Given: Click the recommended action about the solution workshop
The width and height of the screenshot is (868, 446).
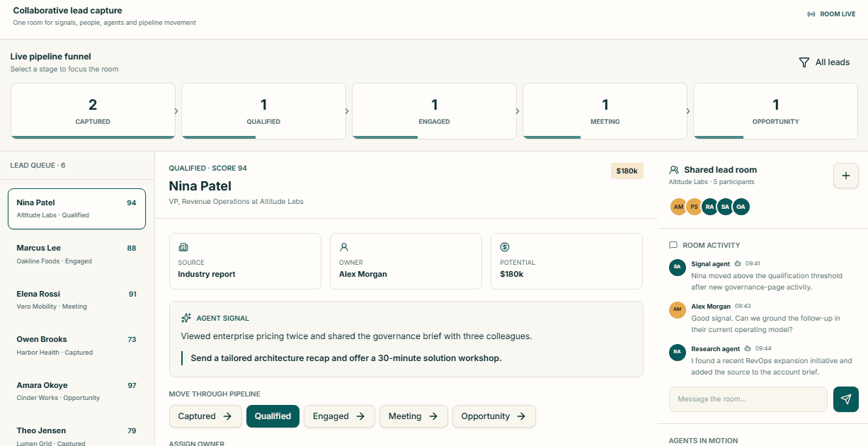Looking at the screenshot, I should pyautogui.click(x=346, y=358).
